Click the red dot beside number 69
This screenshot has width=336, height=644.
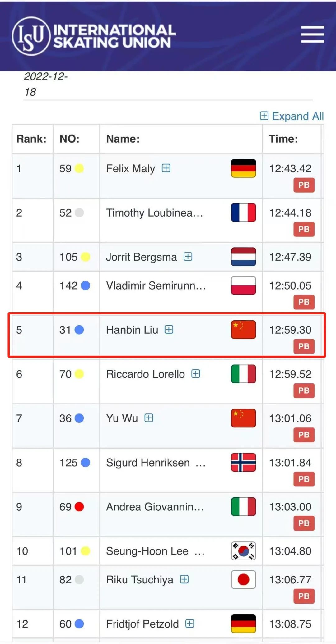tap(79, 507)
